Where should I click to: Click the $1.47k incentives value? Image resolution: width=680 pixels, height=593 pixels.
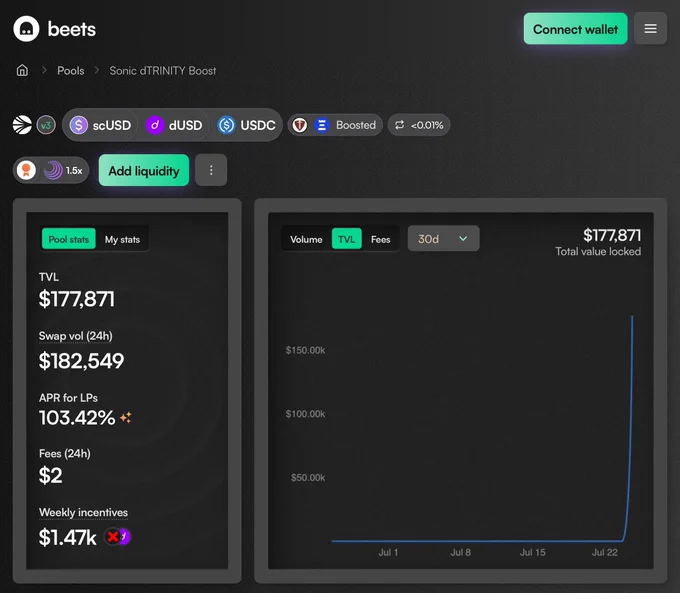point(68,537)
